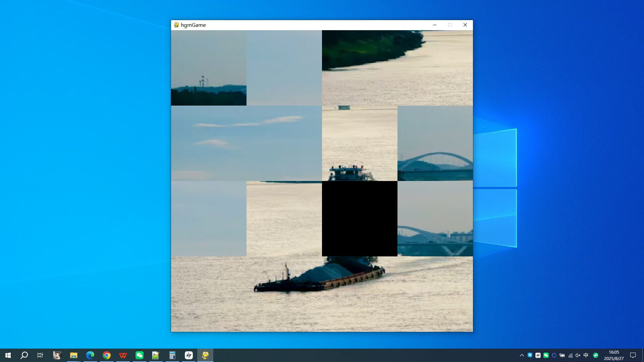Open the Start menu

pyautogui.click(x=8, y=355)
